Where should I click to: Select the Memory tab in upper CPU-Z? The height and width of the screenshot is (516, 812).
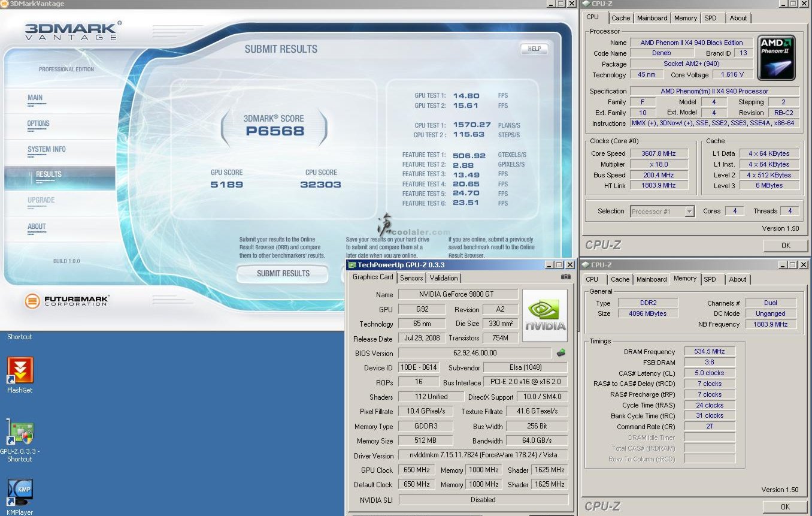tap(686, 18)
